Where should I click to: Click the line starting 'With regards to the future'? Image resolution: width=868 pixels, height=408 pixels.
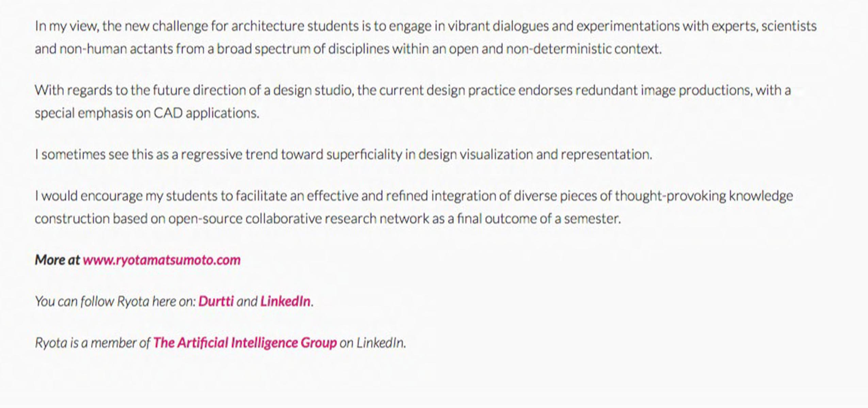[413, 90]
